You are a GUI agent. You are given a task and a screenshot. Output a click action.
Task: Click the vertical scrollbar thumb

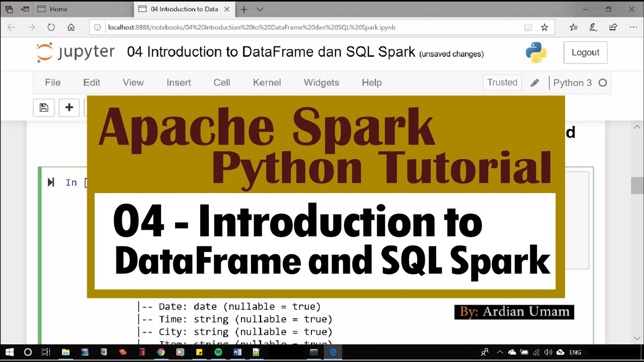[637, 185]
